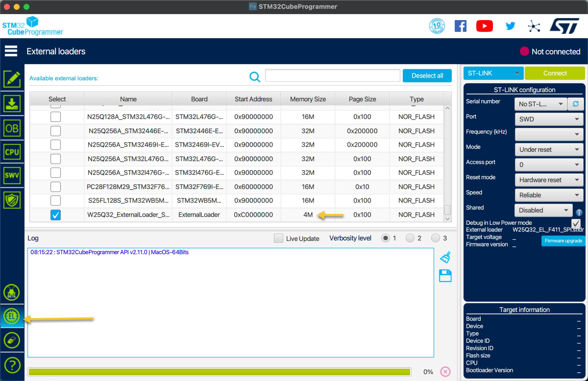
Task: Click the green Connect button
Action: tap(555, 73)
